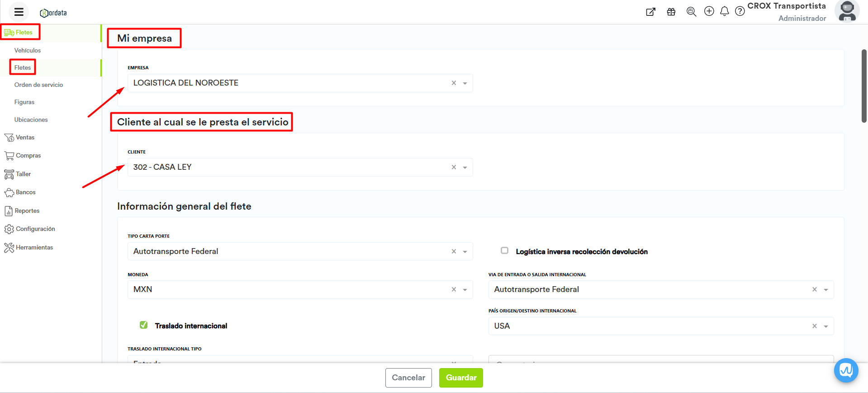Open the external link icon in header
The height and width of the screenshot is (393, 868).
[x=650, y=12]
